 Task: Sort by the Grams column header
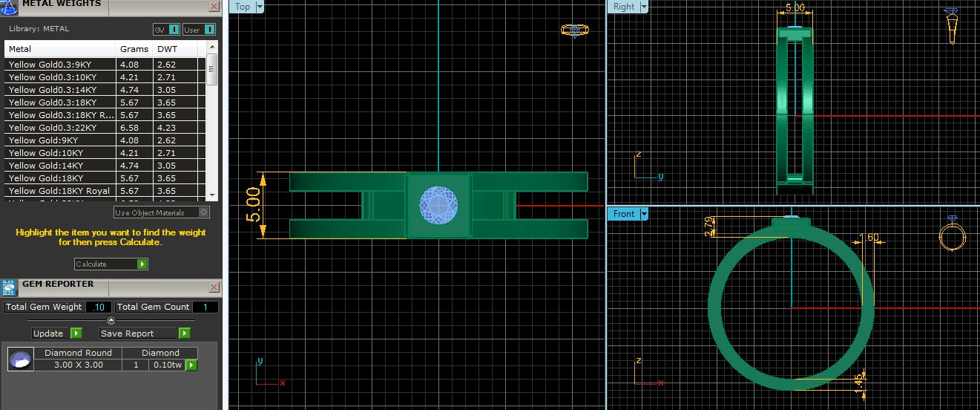(135, 49)
